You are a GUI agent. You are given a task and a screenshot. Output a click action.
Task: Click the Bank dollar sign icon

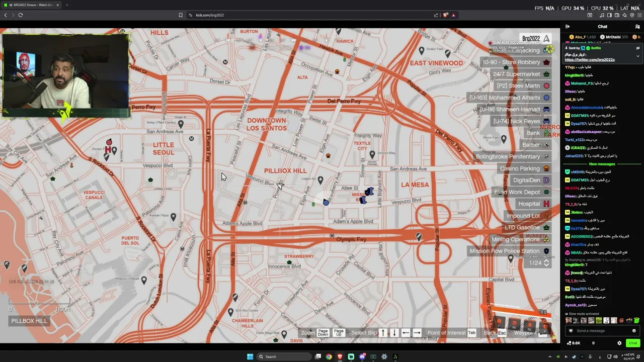(546, 133)
